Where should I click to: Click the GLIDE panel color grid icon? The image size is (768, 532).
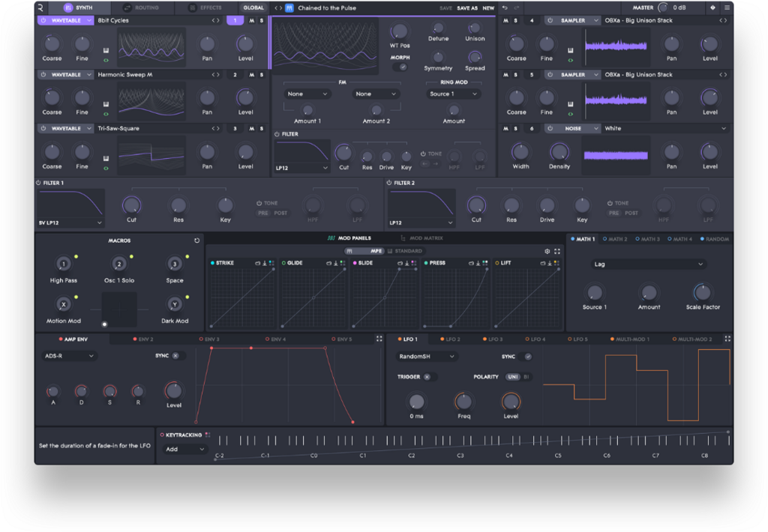(x=342, y=263)
